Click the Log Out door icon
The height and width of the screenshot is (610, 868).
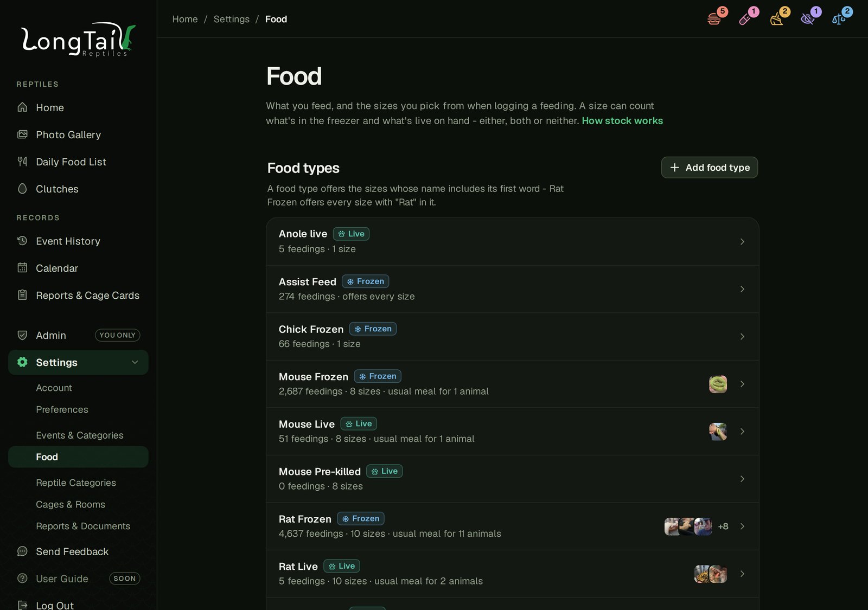point(22,605)
